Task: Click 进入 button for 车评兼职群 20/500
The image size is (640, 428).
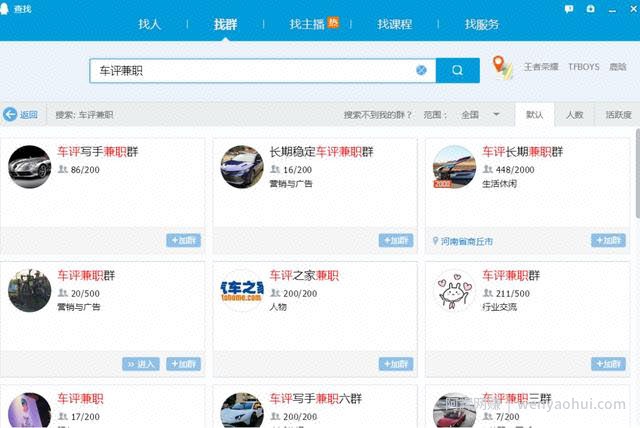Action: tap(141, 364)
